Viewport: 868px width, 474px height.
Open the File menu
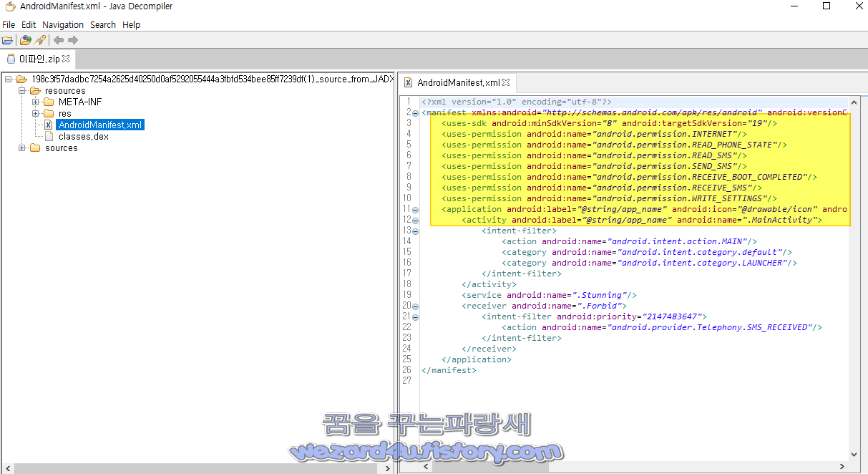[9, 24]
